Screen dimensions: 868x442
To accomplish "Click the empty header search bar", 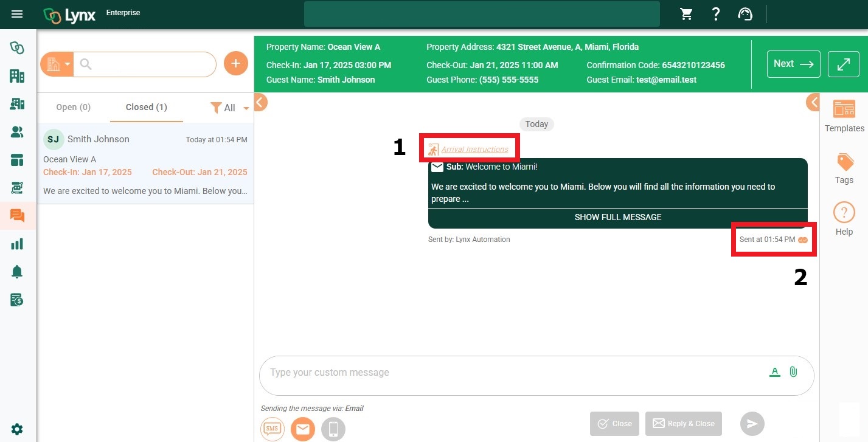I will tap(482, 14).
